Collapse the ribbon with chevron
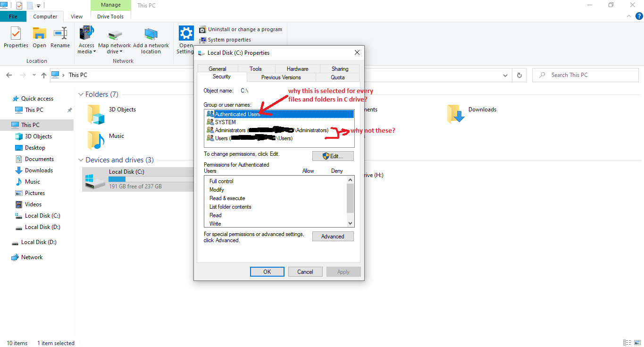The height and width of the screenshot is (347, 644). [628, 16]
